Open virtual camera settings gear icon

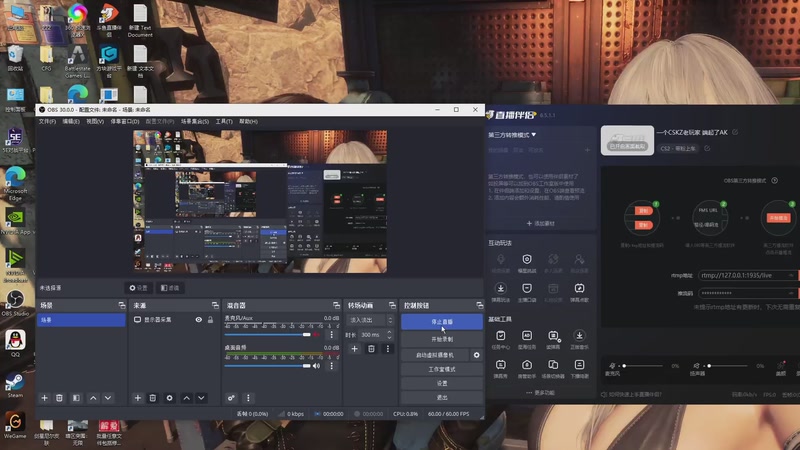[477, 355]
